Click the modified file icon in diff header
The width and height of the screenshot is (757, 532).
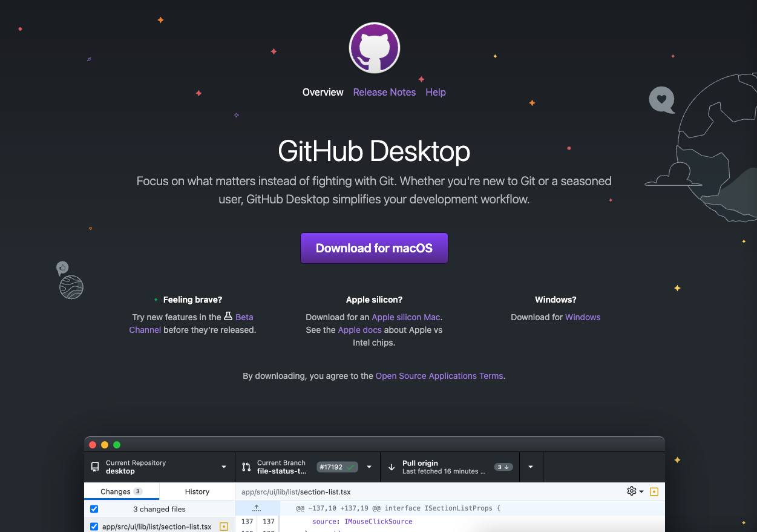[x=654, y=491]
